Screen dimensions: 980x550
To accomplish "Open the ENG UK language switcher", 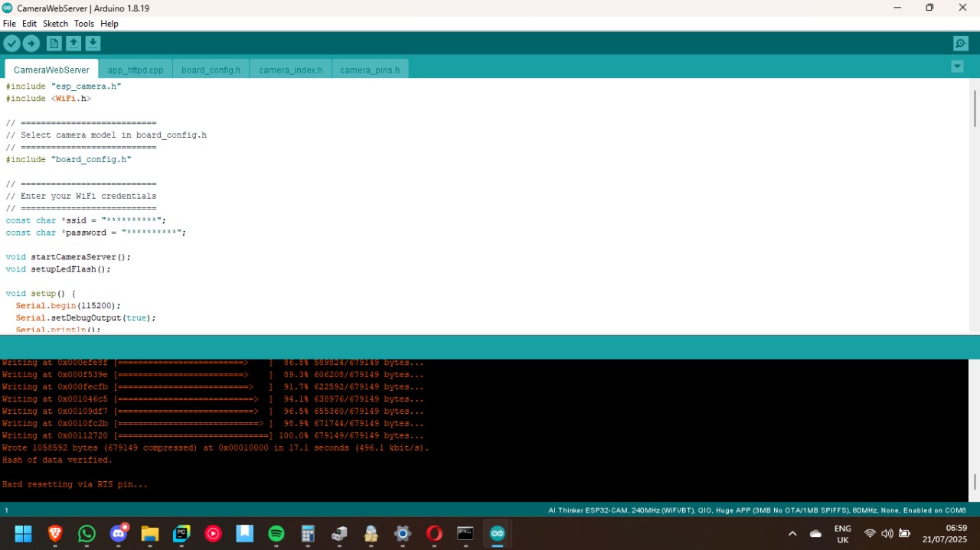I will click(842, 534).
